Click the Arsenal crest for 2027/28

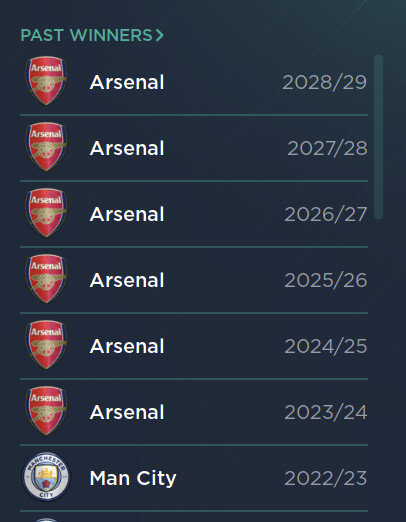tap(46, 147)
